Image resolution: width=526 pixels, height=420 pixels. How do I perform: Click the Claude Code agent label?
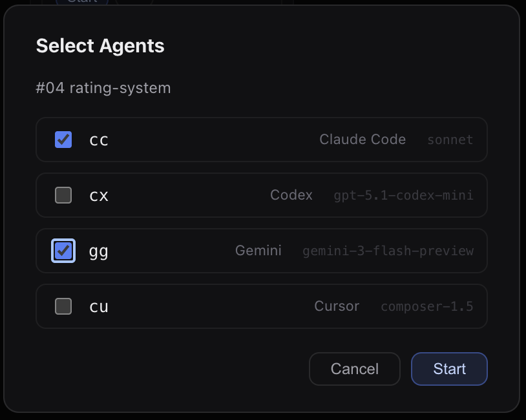point(363,140)
